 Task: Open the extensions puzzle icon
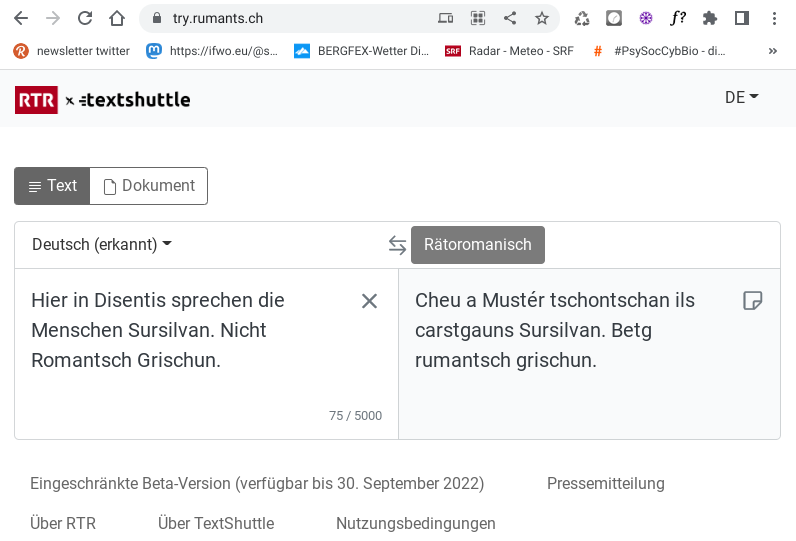click(x=710, y=18)
